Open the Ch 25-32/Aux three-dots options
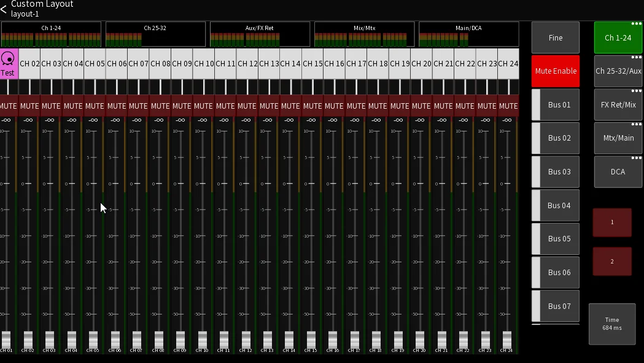644x363 pixels. pos(636,58)
